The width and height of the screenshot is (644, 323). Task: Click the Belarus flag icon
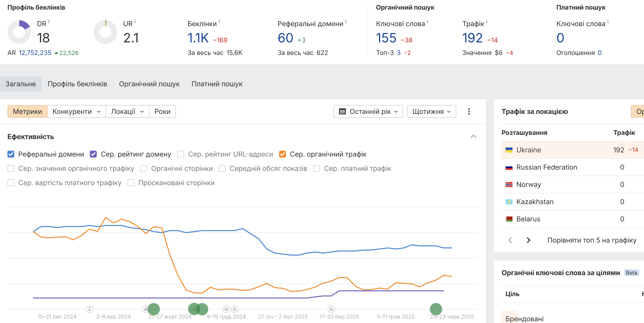click(x=509, y=219)
